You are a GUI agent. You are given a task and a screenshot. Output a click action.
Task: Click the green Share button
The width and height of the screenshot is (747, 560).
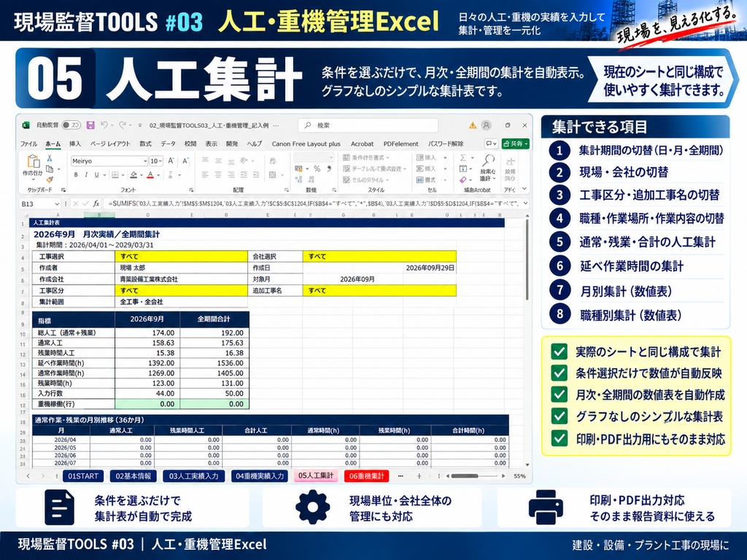pos(515,144)
